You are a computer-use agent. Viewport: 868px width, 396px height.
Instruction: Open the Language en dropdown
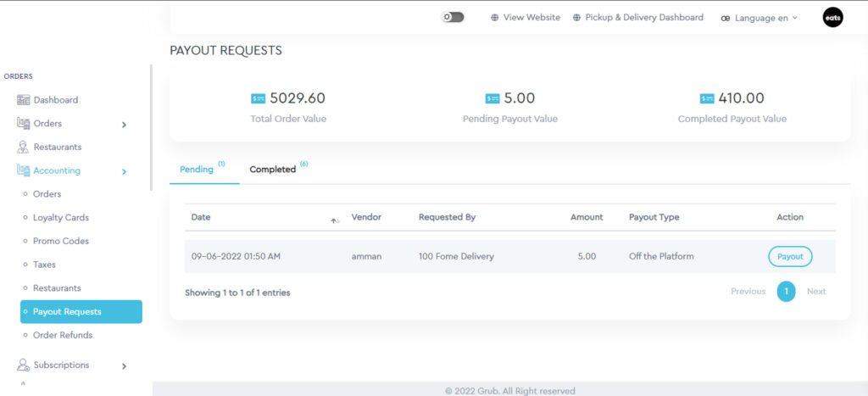759,18
